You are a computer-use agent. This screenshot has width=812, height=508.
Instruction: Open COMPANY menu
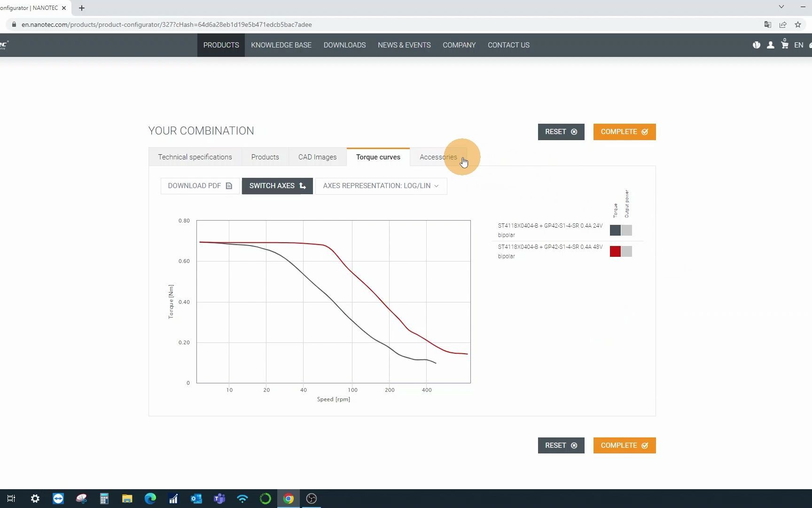click(459, 45)
